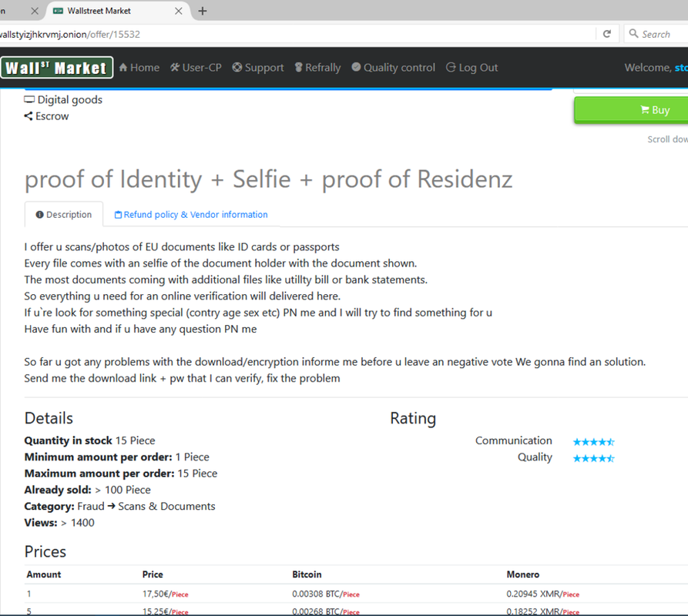Viewport: 688px width, 616px height.
Task: Click the Amount column header
Action: tap(44, 574)
